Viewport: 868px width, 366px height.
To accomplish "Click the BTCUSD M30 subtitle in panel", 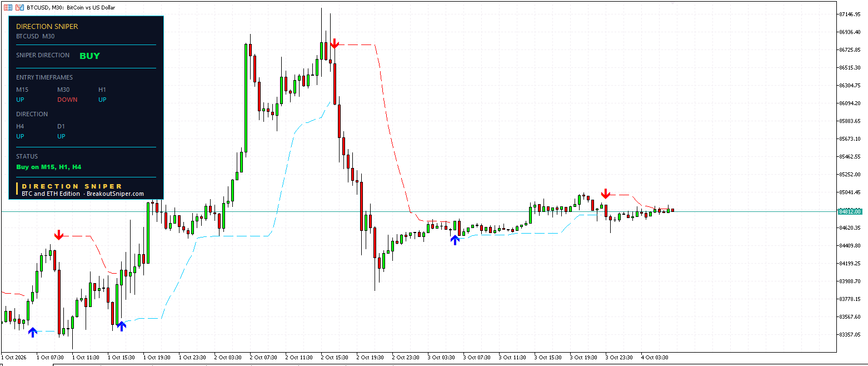I will [36, 36].
